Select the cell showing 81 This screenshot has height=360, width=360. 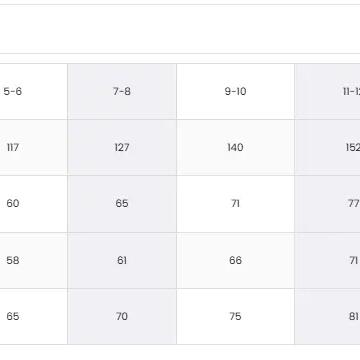pyautogui.click(x=327, y=316)
